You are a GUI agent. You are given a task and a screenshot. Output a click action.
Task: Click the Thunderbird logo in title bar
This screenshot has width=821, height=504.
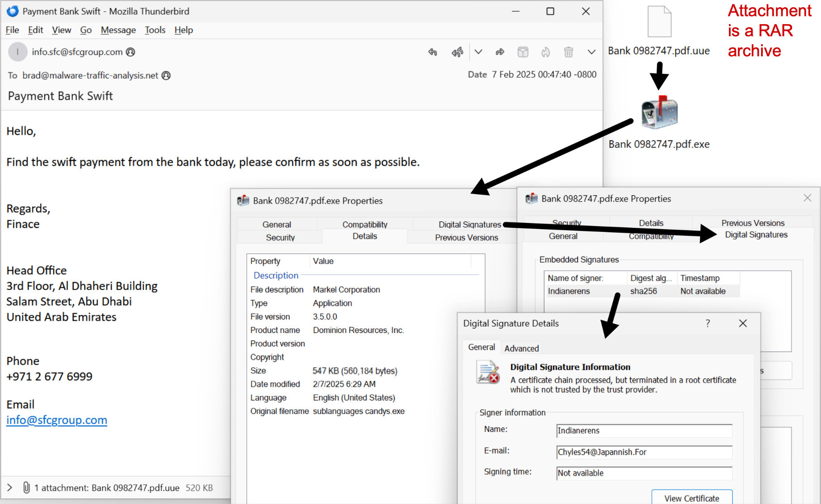pos(13,11)
